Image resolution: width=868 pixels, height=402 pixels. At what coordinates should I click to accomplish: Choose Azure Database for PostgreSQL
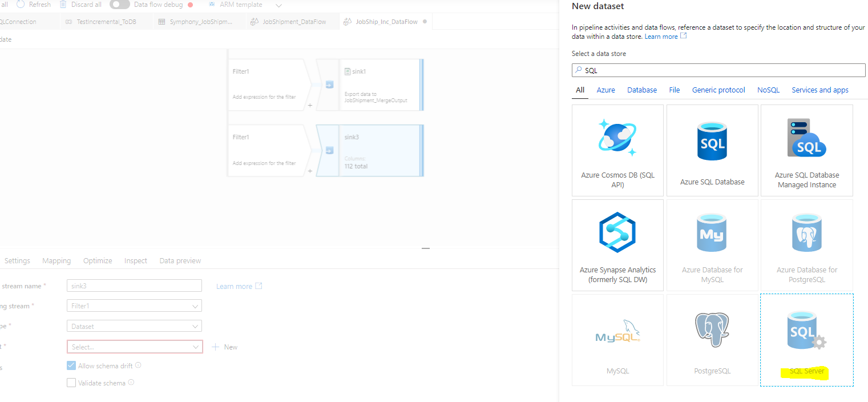coord(806,245)
